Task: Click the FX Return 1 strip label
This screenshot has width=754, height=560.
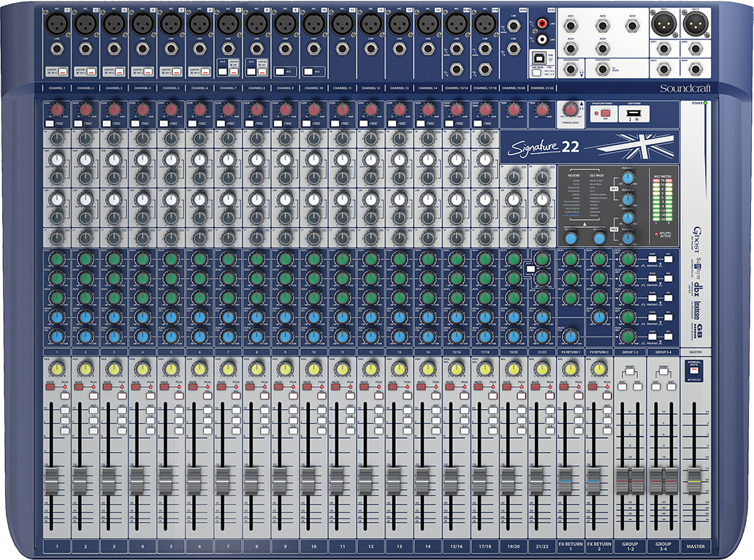Action: (x=570, y=546)
